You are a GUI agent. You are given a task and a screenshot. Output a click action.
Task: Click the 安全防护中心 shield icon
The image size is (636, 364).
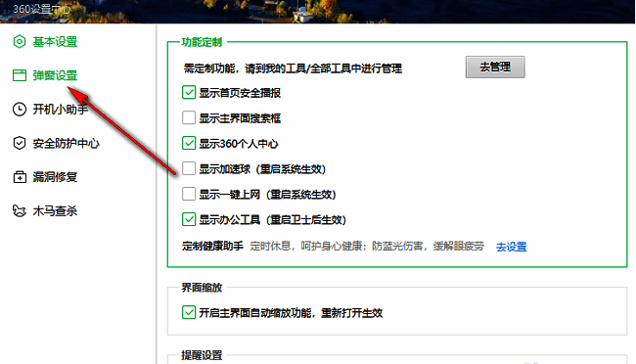click(19, 143)
